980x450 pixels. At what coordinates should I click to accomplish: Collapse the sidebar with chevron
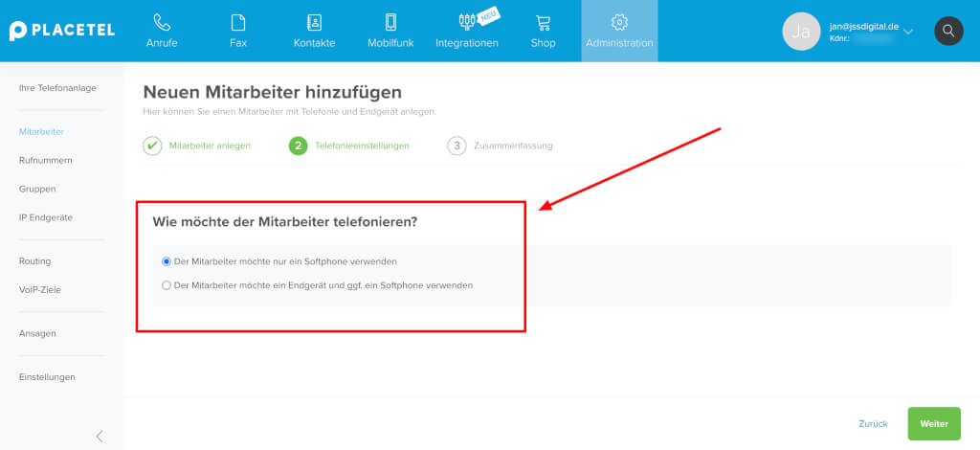click(100, 437)
